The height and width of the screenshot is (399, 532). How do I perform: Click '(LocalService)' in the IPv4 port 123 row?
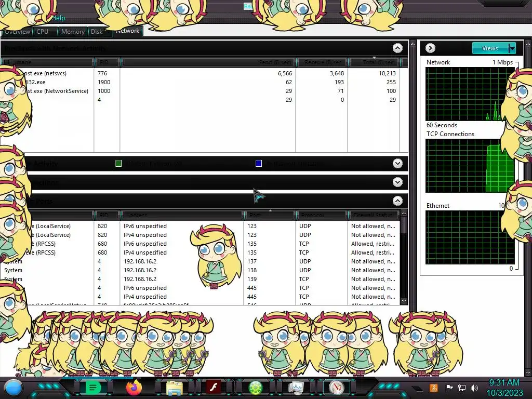[x=54, y=235]
